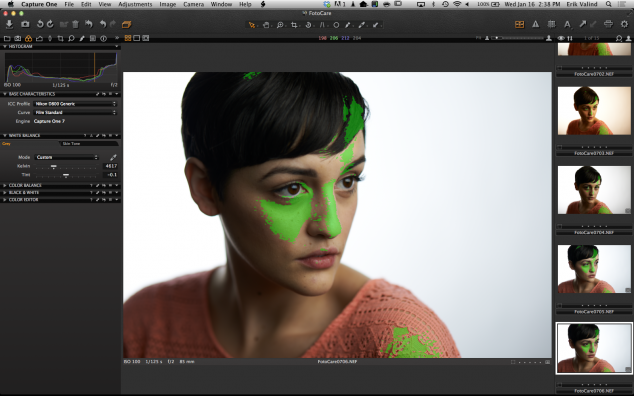This screenshot has width=634, height=396.
Task: Click the Import images download-arrow icon
Action: click(9, 24)
